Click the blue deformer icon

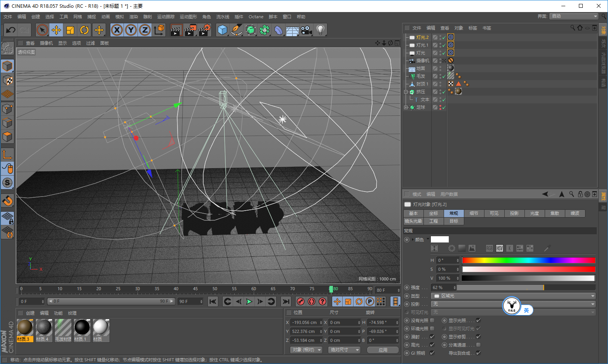click(x=279, y=30)
